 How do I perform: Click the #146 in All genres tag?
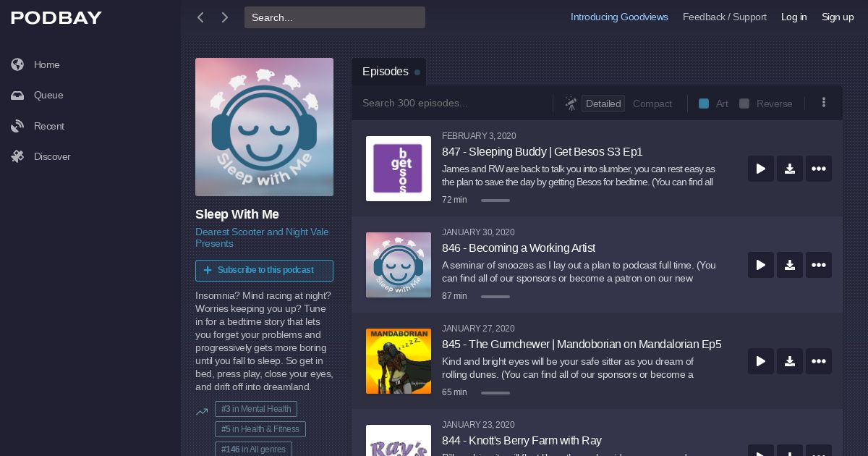click(x=253, y=449)
